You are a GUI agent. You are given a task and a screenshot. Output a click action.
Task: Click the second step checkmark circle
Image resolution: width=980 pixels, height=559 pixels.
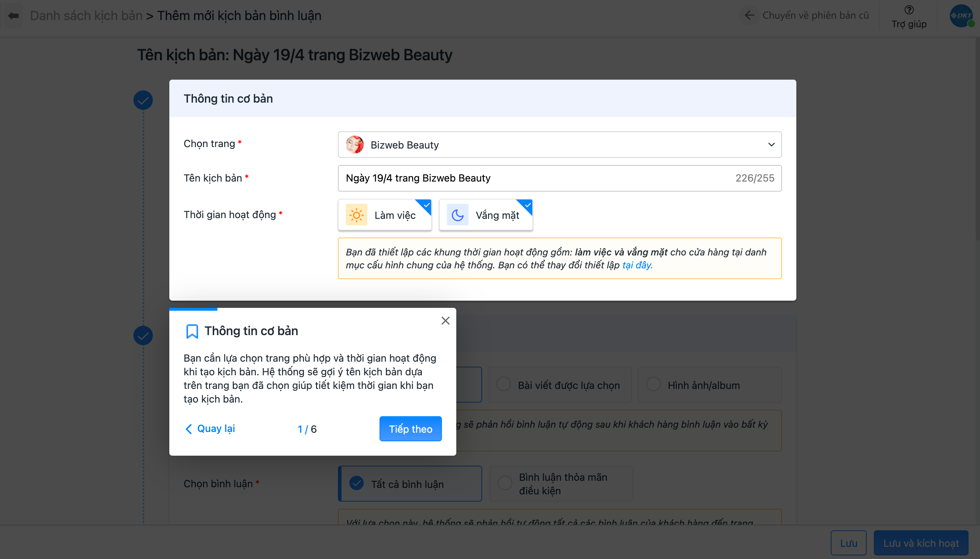tap(143, 336)
